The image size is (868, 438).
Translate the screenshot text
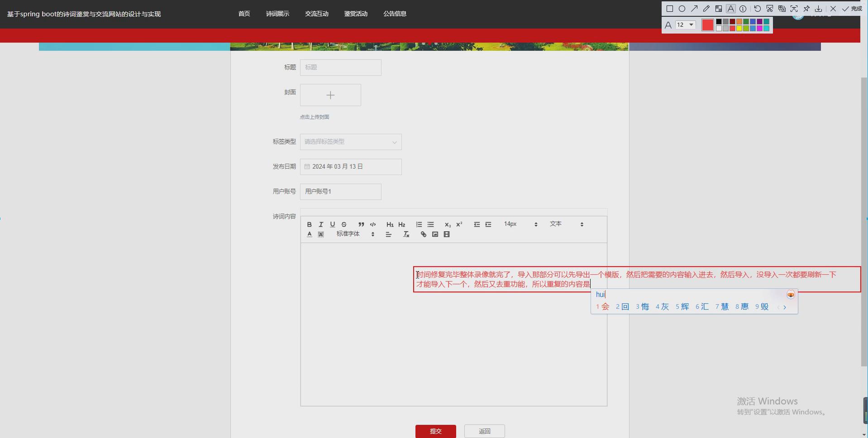point(782,9)
